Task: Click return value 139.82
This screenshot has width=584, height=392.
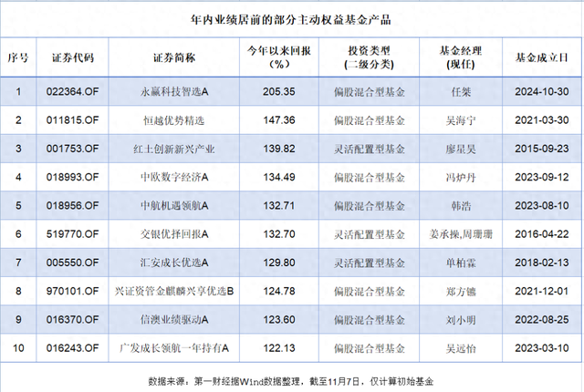Action: point(279,149)
